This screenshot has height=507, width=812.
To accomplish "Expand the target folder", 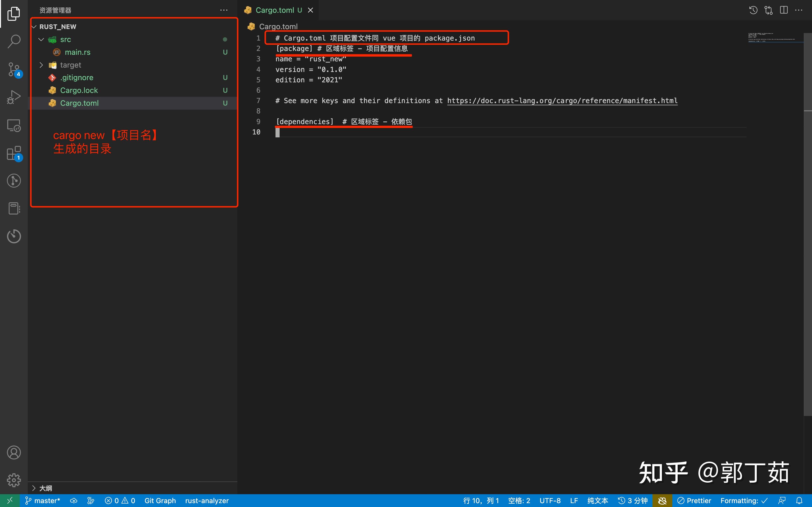I will tap(41, 65).
